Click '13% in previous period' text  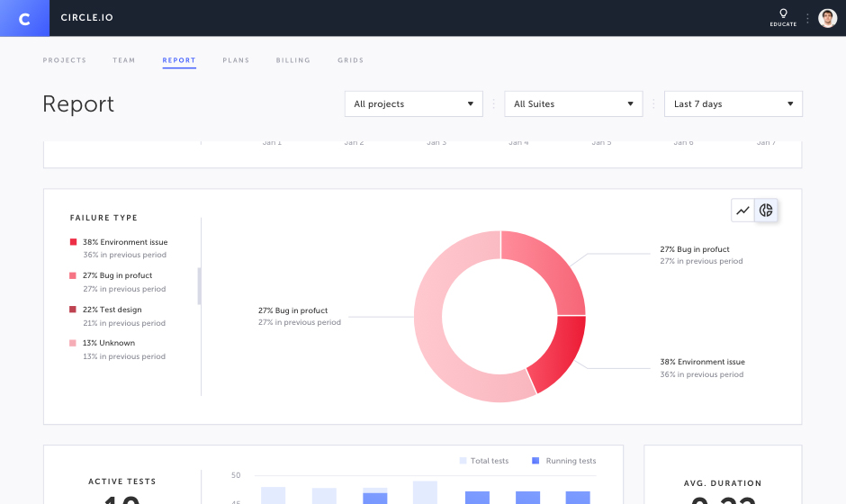124,356
